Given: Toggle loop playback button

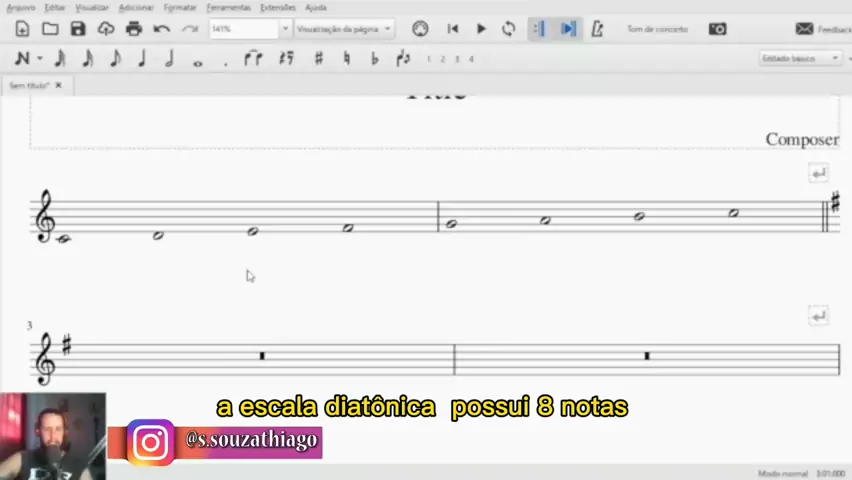Looking at the screenshot, I should point(509,29).
